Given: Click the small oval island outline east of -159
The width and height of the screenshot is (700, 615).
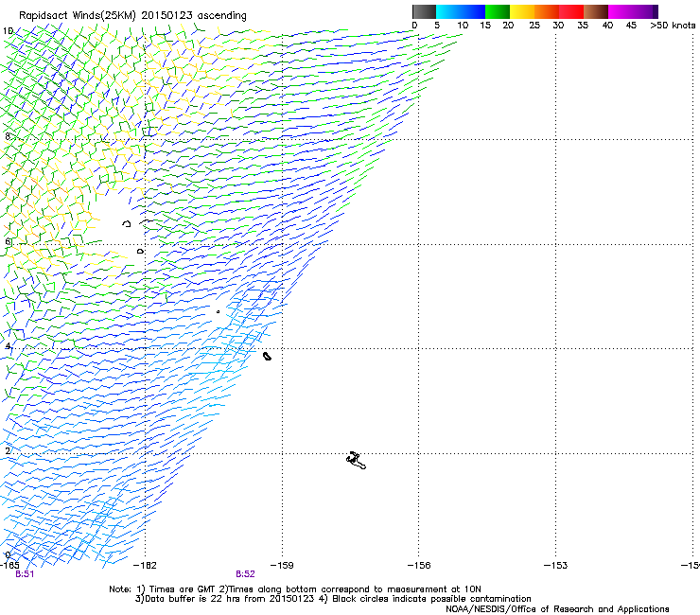Looking at the screenshot, I should point(267,356).
